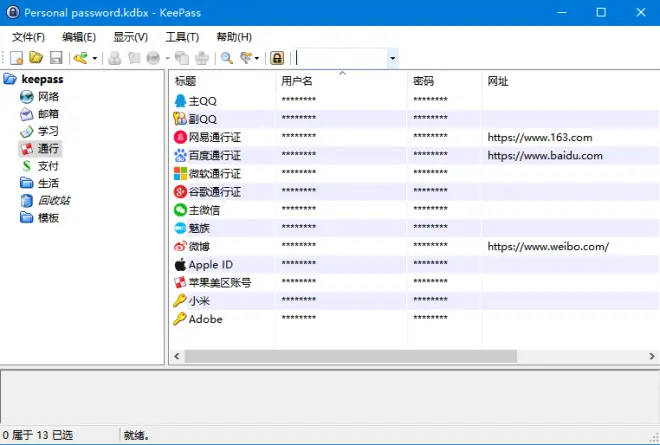The image size is (660, 445).
Task: Select the 网络 group in tree
Action: pos(48,96)
